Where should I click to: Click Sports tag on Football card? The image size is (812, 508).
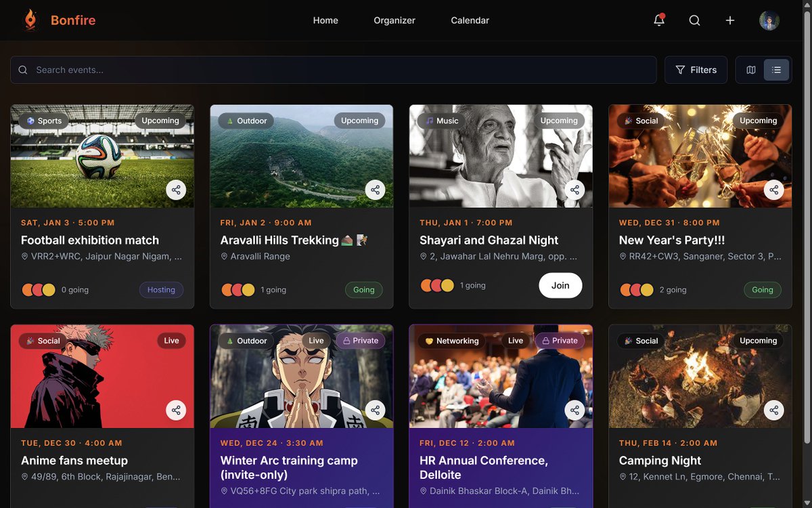click(x=44, y=121)
